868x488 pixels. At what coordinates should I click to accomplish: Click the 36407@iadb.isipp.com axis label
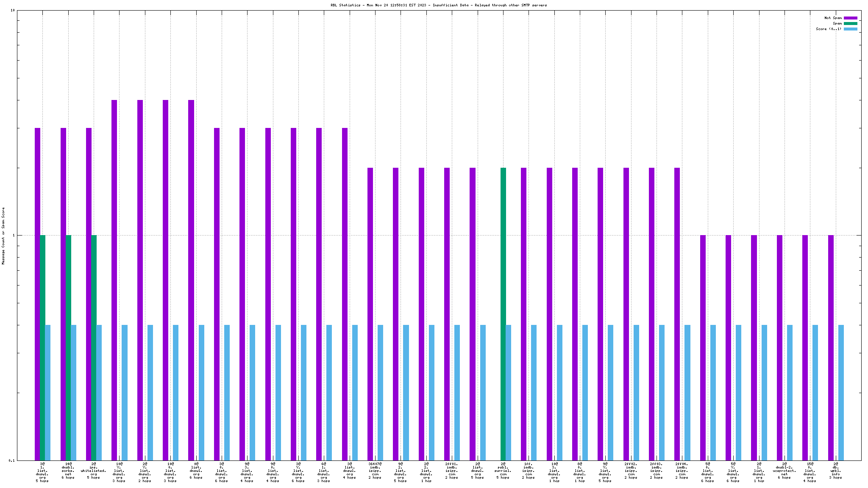[375, 471]
